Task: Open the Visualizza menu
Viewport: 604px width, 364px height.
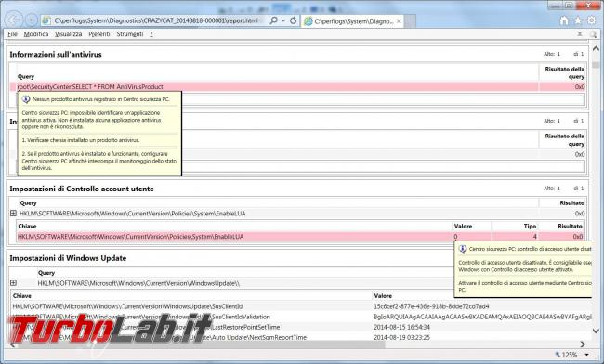Action: tap(68, 33)
